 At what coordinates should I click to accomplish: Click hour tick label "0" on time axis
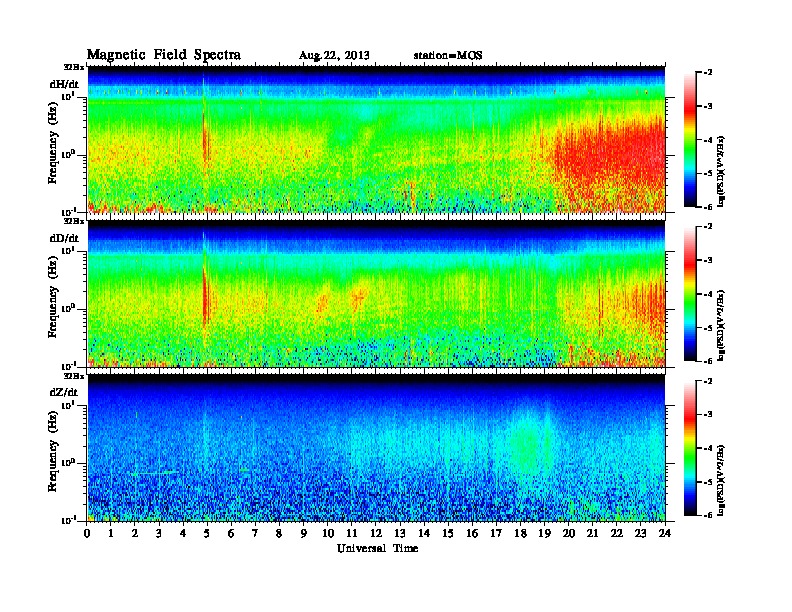pos(87,534)
